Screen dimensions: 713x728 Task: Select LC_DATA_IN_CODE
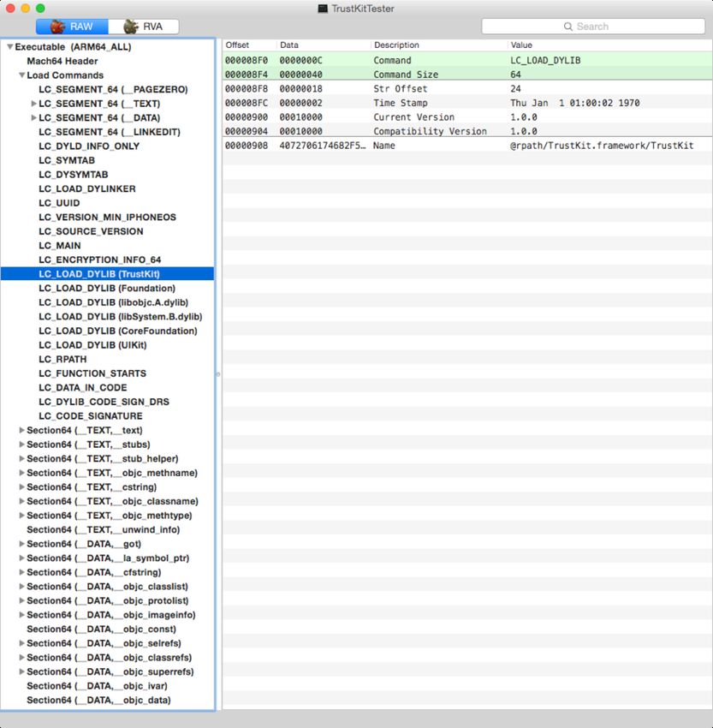click(82, 388)
